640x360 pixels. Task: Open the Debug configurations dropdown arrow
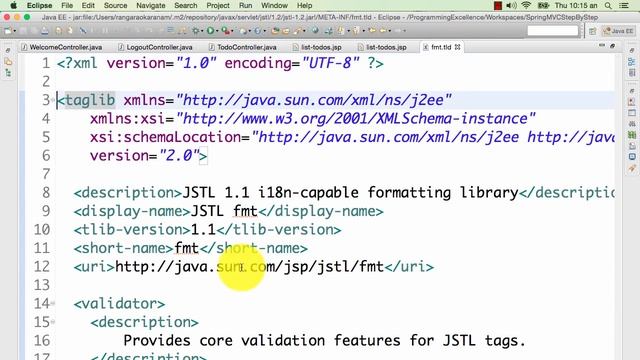tap(202, 31)
